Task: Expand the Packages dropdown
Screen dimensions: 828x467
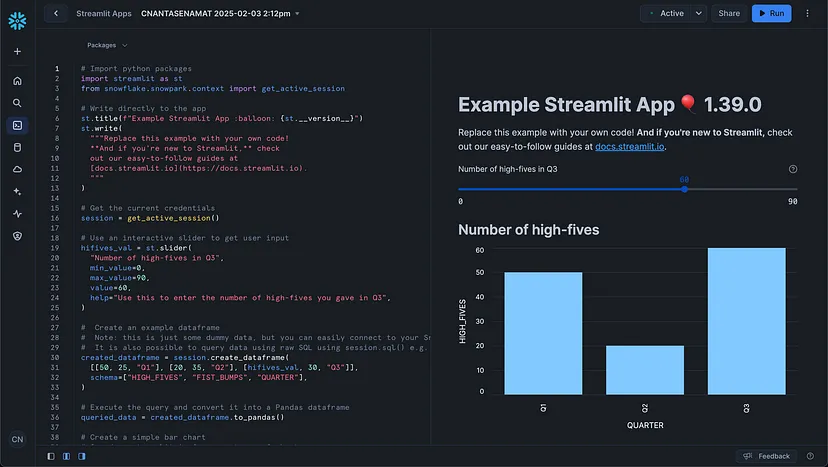Action: point(107,45)
